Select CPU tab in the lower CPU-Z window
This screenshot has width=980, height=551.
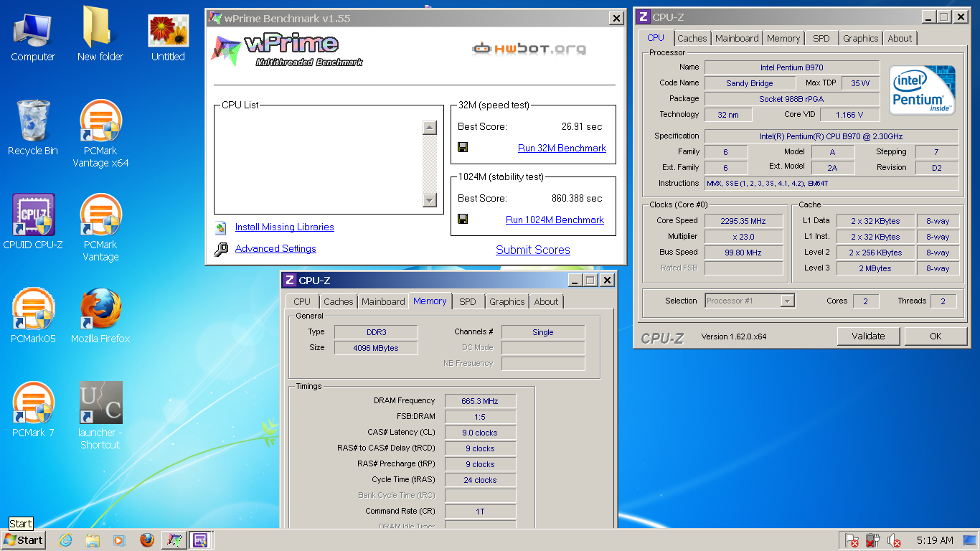[x=302, y=302]
